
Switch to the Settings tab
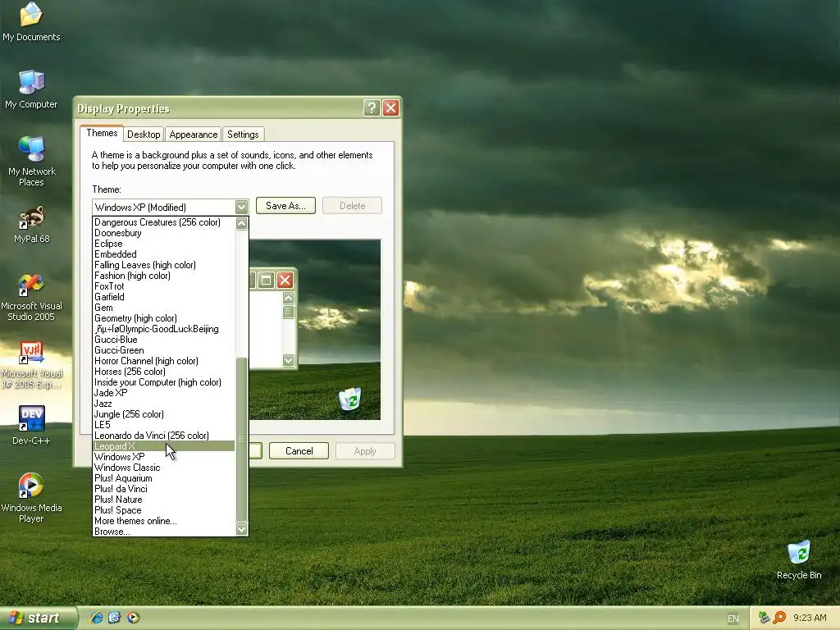tap(243, 134)
